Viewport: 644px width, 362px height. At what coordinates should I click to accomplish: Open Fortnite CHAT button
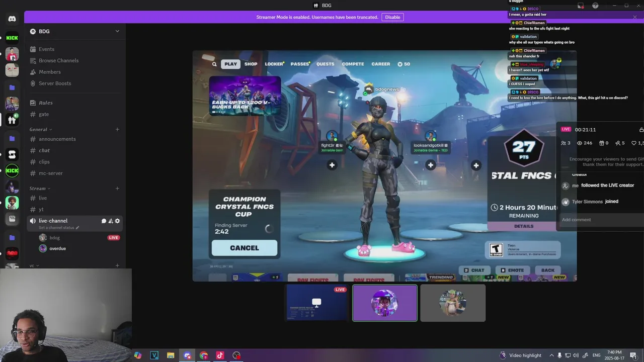coord(474,270)
